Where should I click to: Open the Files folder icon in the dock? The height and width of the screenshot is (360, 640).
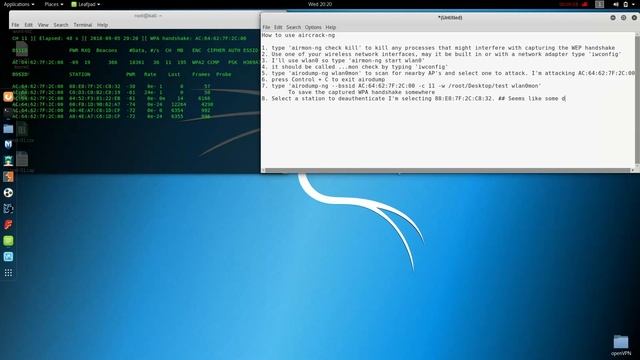coord(8,129)
